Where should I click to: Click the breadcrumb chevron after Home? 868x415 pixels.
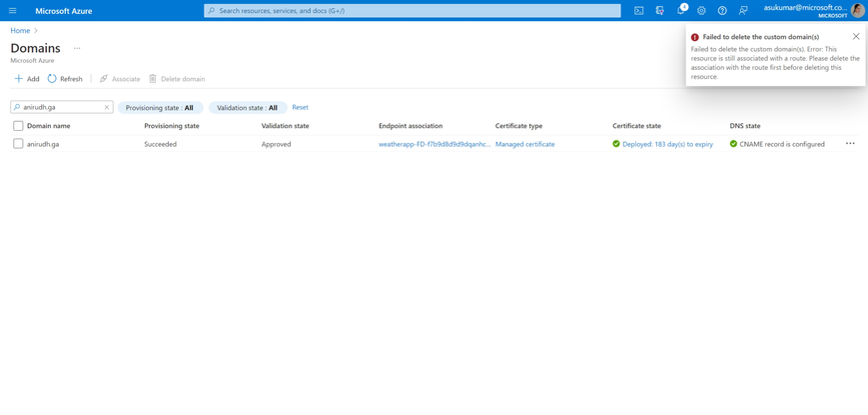[36, 30]
